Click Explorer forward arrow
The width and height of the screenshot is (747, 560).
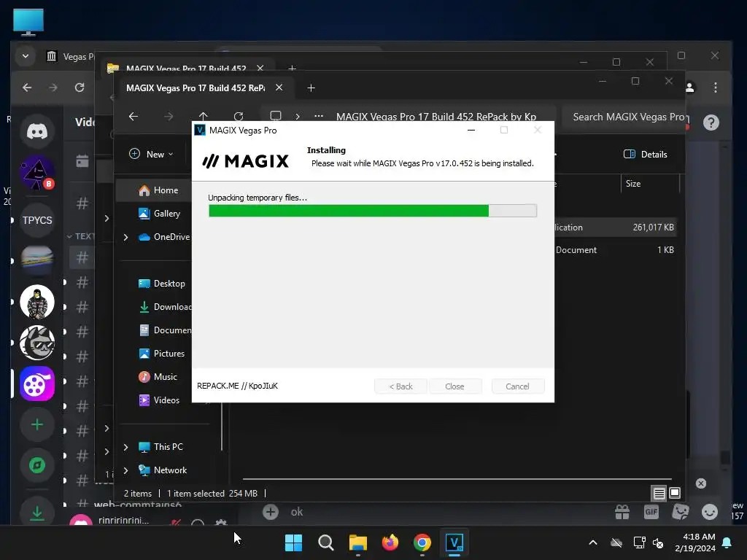tap(169, 116)
